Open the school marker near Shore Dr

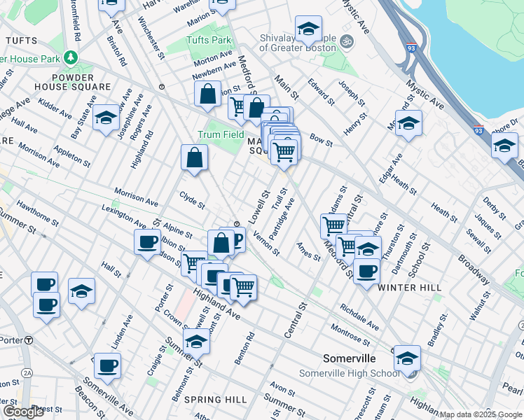pyautogui.click(x=504, y=148)
